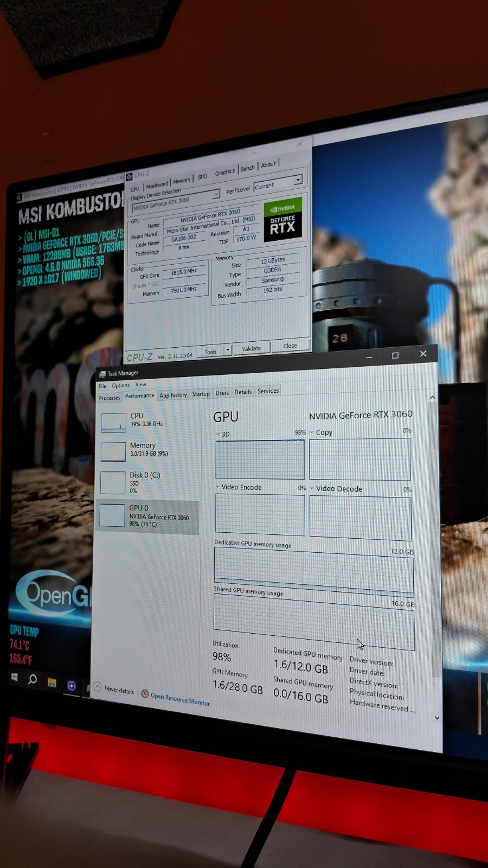Click the CPU-Z taskbar icon
This screenshot has height=868, width=488.
pyautogui.click(x=71, y=686)
